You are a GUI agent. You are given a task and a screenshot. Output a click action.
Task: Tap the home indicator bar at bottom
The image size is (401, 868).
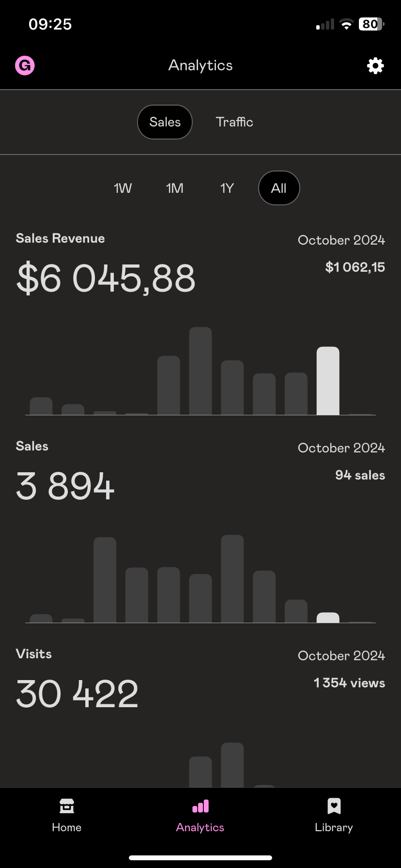pos(200,858)
